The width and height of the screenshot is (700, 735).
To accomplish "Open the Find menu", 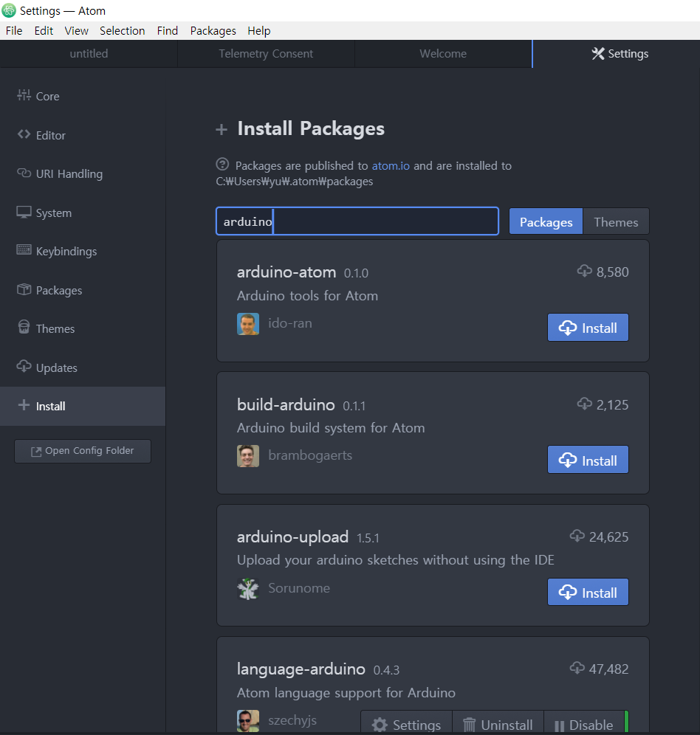I will pyautogui.click(x=168, y=31).
